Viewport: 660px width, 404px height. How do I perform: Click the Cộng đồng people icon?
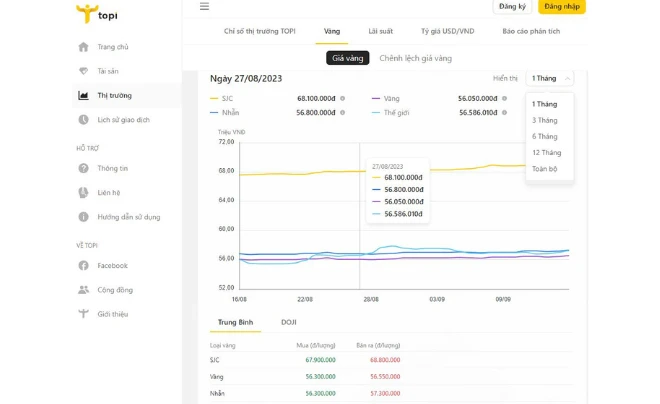83,290
